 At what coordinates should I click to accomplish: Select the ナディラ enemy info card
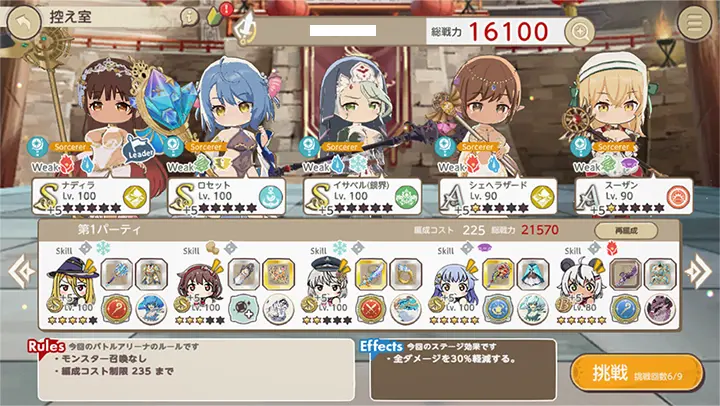tap(91, 197)
